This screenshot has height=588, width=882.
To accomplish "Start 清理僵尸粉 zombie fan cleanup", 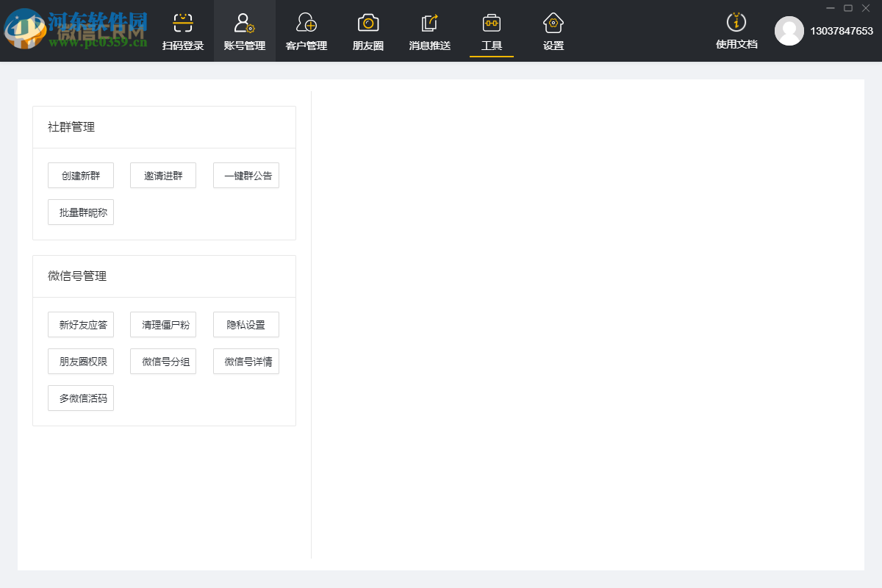I will 163,324.
